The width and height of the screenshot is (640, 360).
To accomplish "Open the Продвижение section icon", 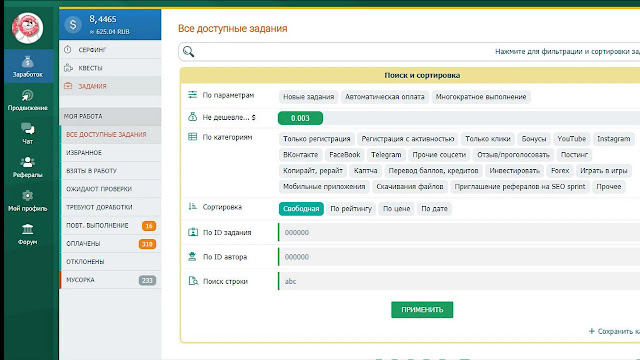I will pyautogui.click(x=28, y=96).
